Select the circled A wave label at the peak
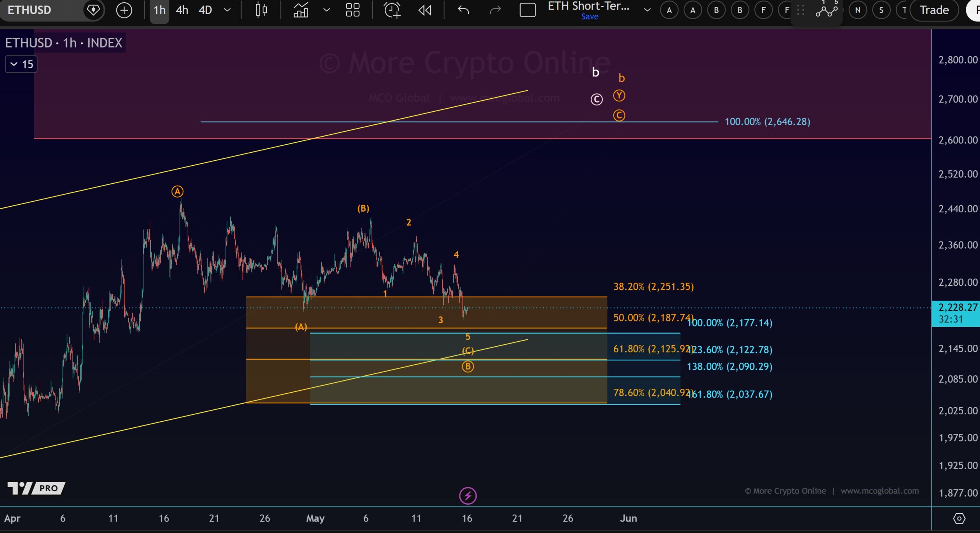The width and height of the screenshot is (980, 533). tap(177, 191)
